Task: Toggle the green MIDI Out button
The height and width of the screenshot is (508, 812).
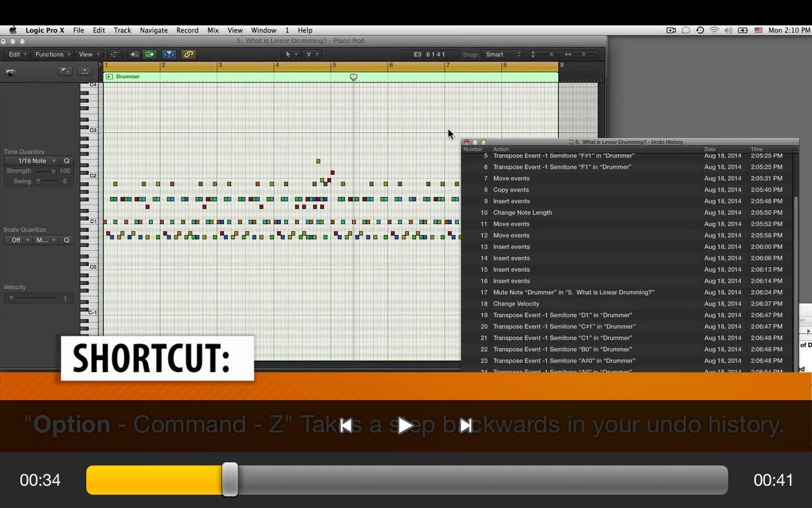Action: [150, 55]
